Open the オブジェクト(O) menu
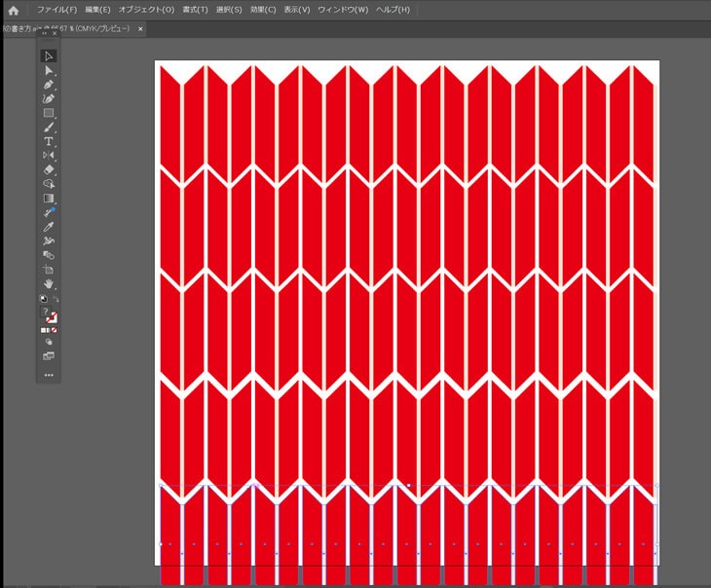The height and width of the screenshot is (588, 711). [x=146, y=10]
